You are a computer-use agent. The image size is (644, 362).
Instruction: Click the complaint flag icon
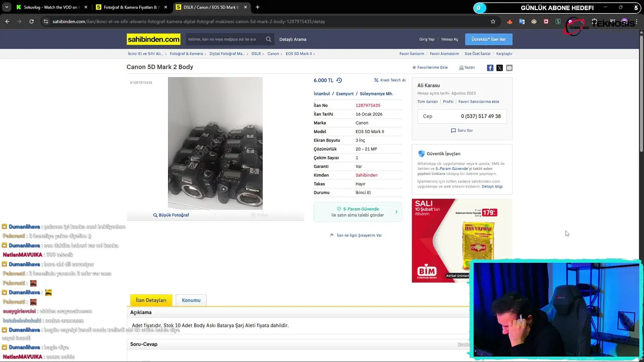[332, 235]
